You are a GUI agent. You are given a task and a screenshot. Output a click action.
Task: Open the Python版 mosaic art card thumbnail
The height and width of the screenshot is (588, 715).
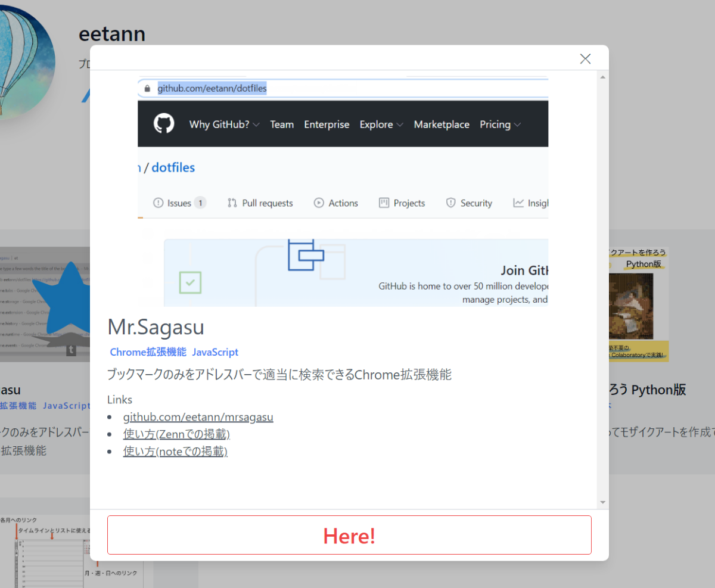(x=639, y=304)
